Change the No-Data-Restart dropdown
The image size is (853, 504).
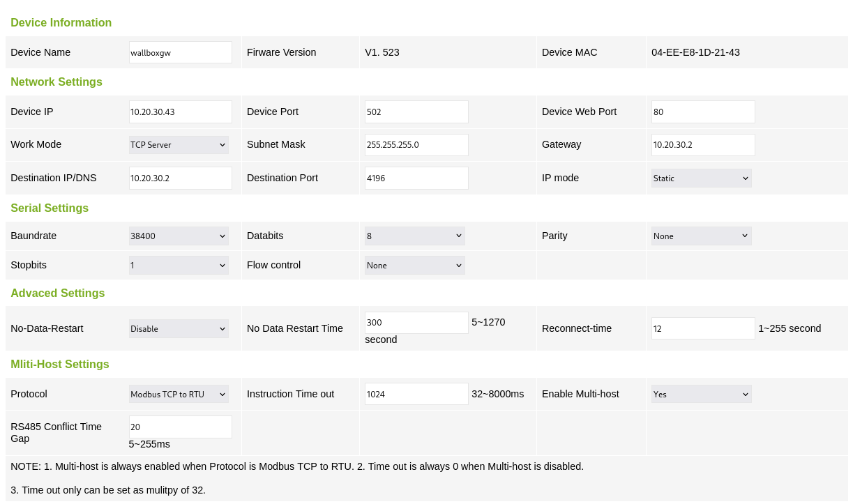(179, 328)
